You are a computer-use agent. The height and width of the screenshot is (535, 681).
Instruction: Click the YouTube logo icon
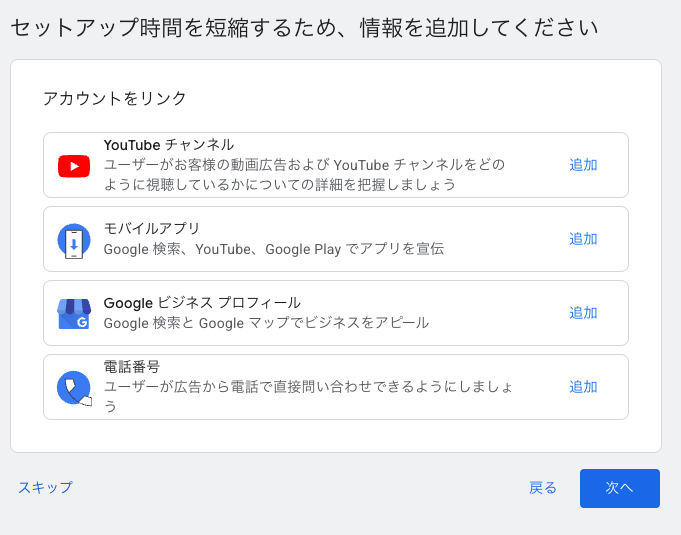[x=74, y=166]
